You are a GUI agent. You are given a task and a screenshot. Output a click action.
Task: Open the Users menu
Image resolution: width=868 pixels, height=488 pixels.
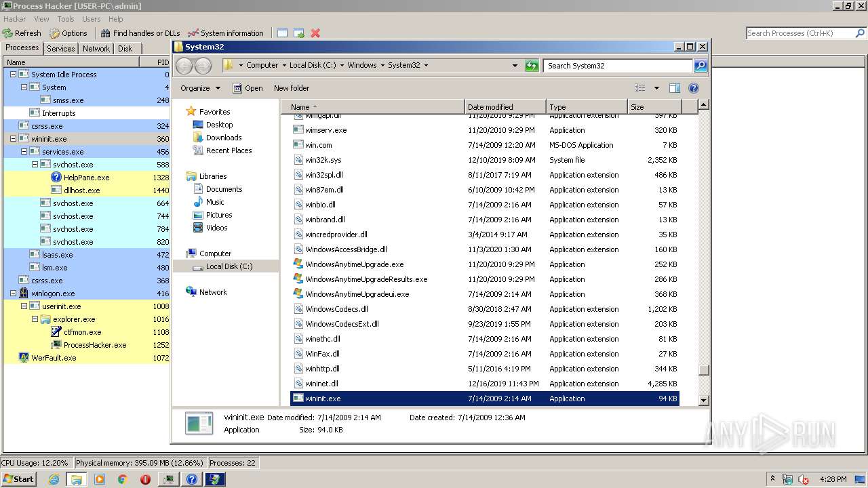point(92,19)
